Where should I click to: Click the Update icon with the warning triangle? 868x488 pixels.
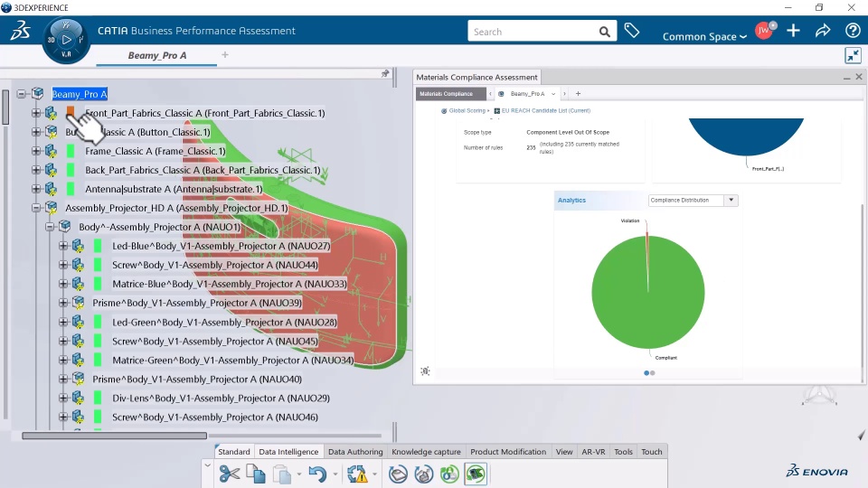(357, 474)
